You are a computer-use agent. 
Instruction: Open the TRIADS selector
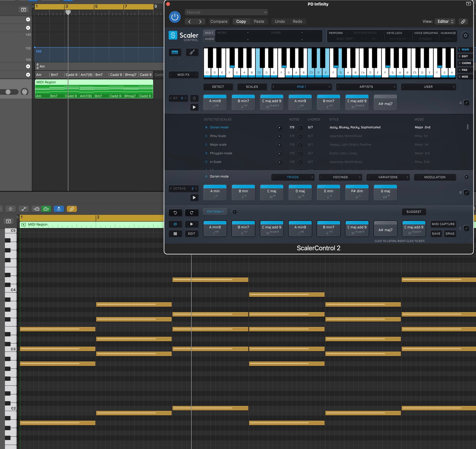(x=293, y=177)
